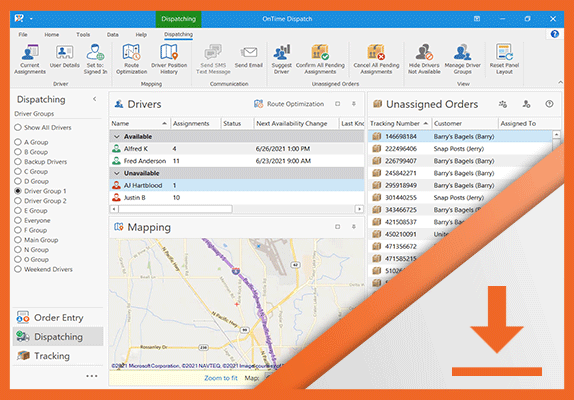Image resolution: width=574 pixels, height=400 pixels.
Task: Click the Route Optimization ribbon icon
Action: (x=131, y=59)
